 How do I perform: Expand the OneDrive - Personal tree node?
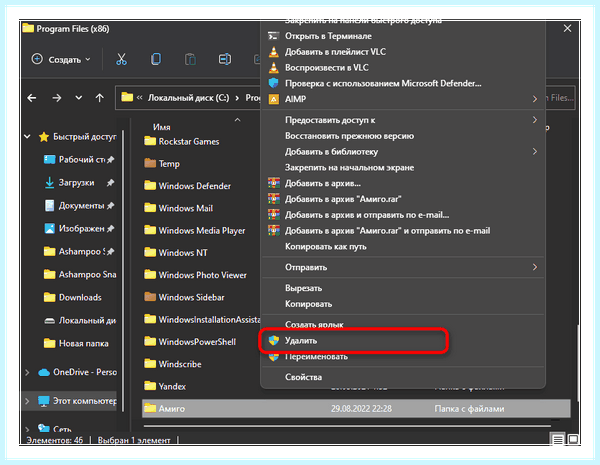tap(27, 372)
